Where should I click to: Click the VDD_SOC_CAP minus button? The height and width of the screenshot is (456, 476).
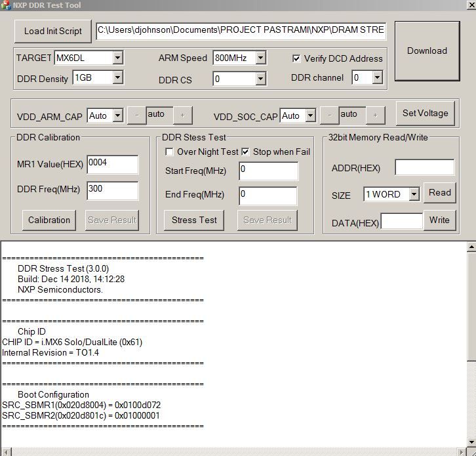pyautogui.click(x=330, y=115)
